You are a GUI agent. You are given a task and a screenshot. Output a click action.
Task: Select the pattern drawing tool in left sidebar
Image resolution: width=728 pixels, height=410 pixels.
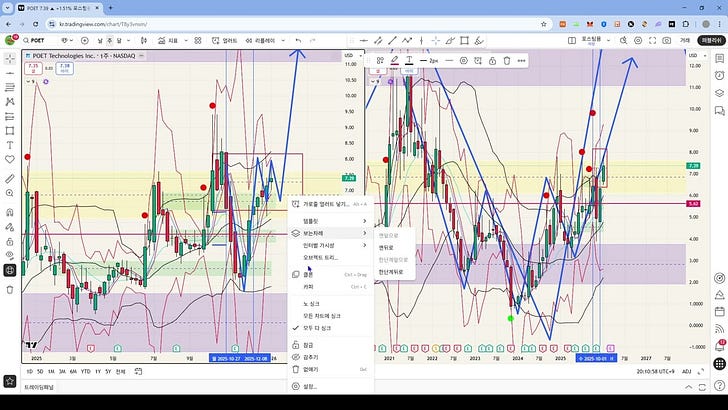tap(10, 102)
